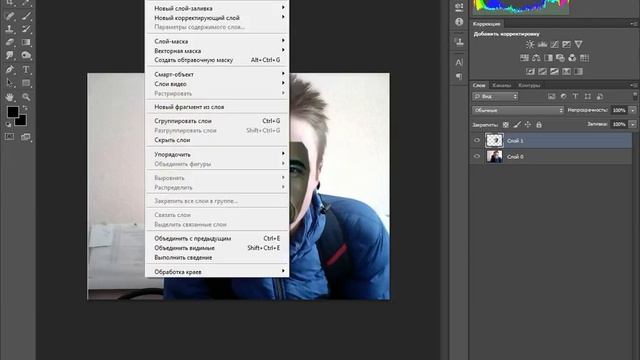640x360 pixels.
Task: Add Channel Mixer adjustment
Action: point(572,58)
